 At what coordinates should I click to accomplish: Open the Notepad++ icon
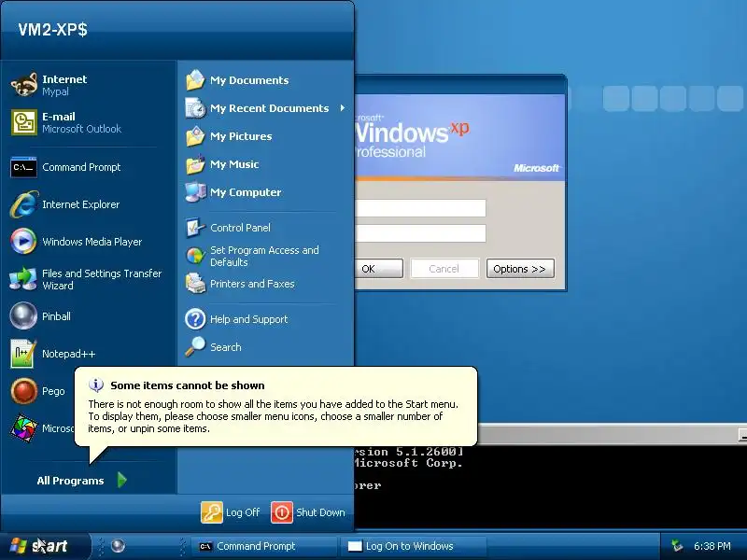click(x=23, y=354)
